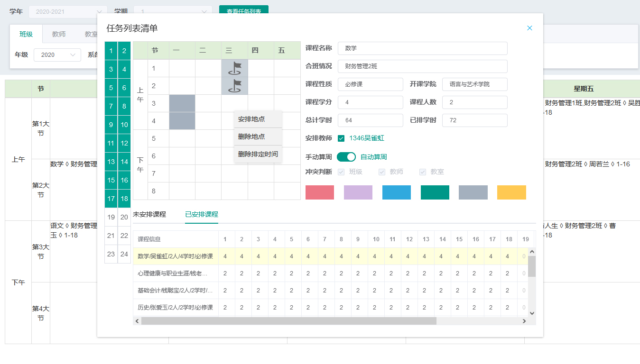Click week 18 in week selector
640x364 pixels.
point(124,199)
